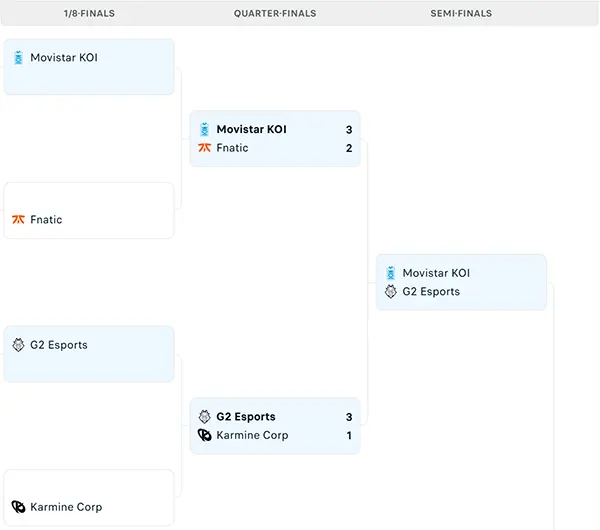Click Movistar KOI's score of 3 in quarter-finals
The width and height of the screenshot is (600, 530).
click(349, 129)
